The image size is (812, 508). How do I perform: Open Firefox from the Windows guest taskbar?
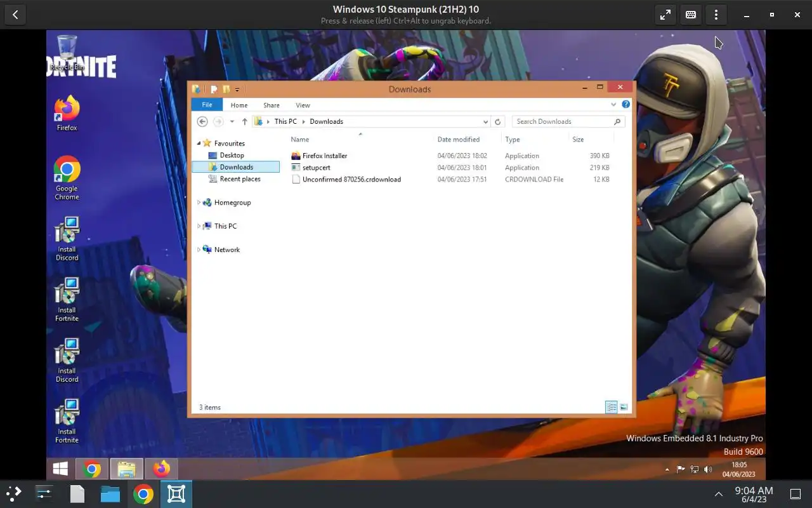[161, 469]
